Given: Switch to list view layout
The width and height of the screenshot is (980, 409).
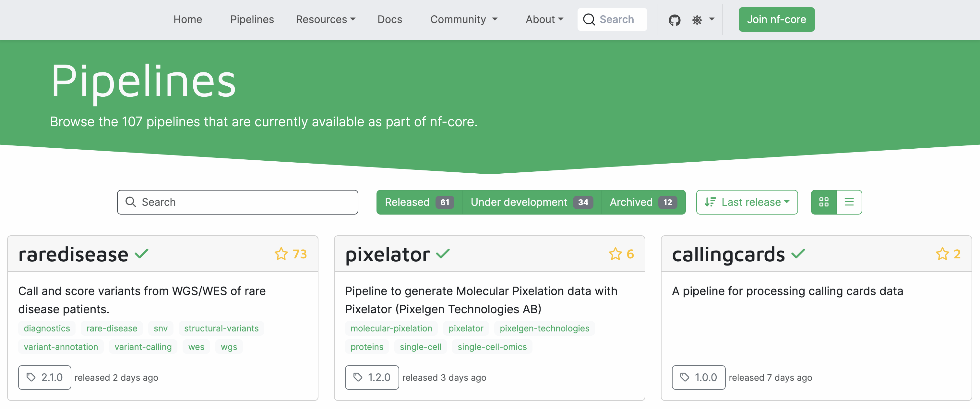Looking at the screenshot, I should coord(849,202).
